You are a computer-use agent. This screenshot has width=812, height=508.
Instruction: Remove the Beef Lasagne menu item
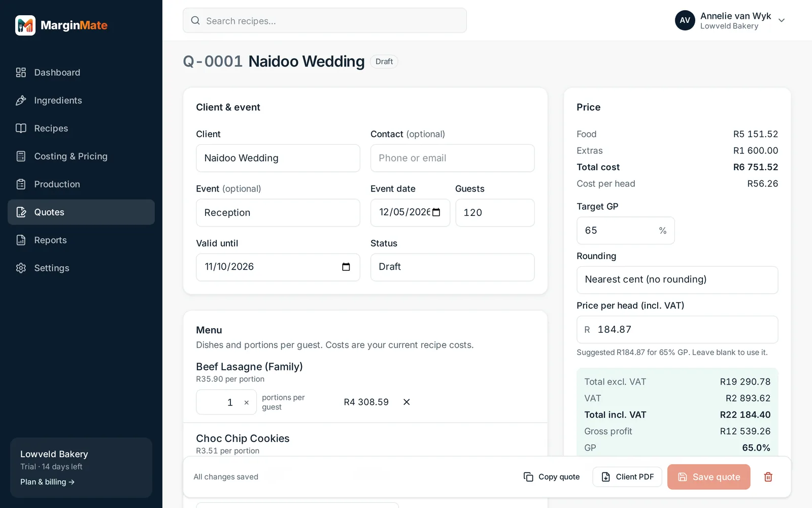(407, 402)
